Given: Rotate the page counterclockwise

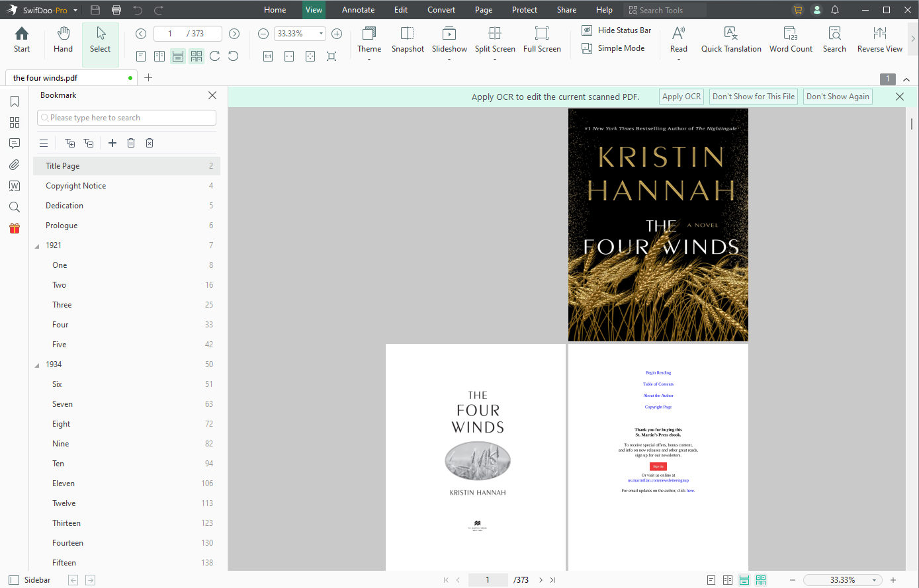Looking at the screenshot, I should [x=234, y=56].
